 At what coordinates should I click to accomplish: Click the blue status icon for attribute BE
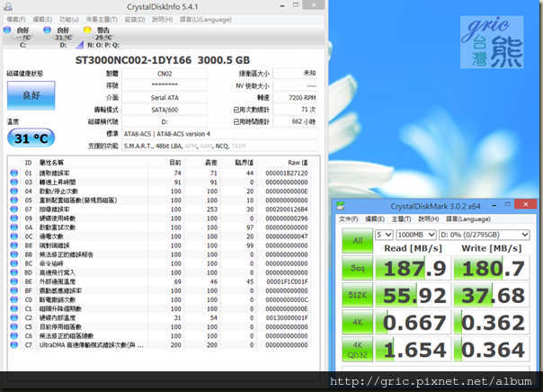click(13, 281)
